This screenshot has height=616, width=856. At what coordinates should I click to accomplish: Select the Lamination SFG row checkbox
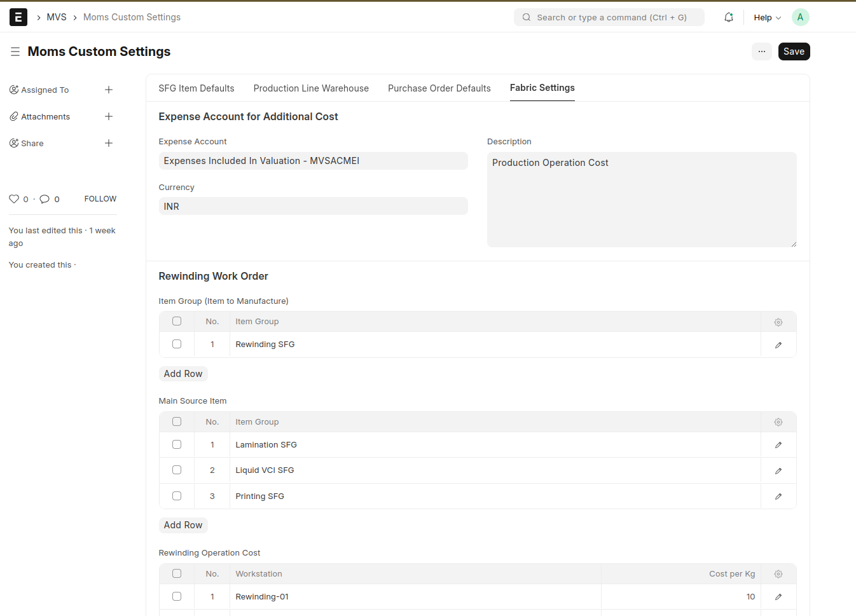[x=177, y=444]
